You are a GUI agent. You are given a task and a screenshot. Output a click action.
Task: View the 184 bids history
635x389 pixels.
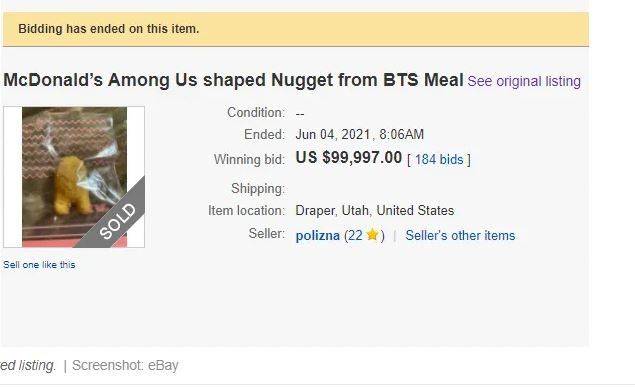coord(439,159)
